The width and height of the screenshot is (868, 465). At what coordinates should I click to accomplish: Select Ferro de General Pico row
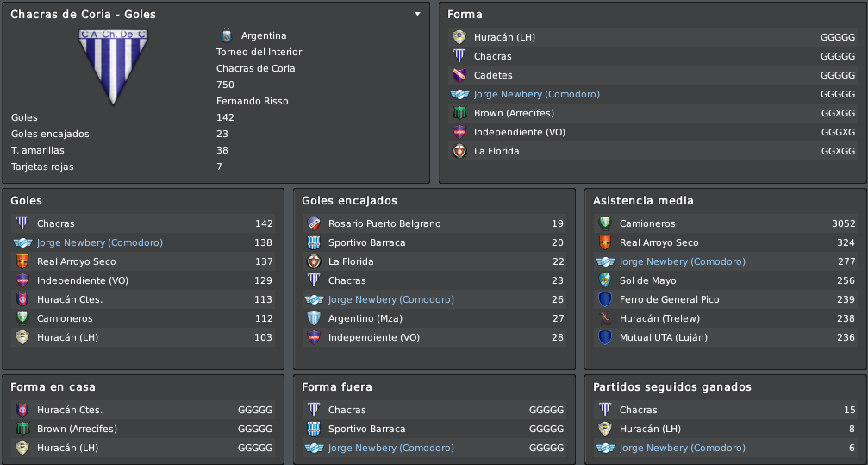pos(726,299)
